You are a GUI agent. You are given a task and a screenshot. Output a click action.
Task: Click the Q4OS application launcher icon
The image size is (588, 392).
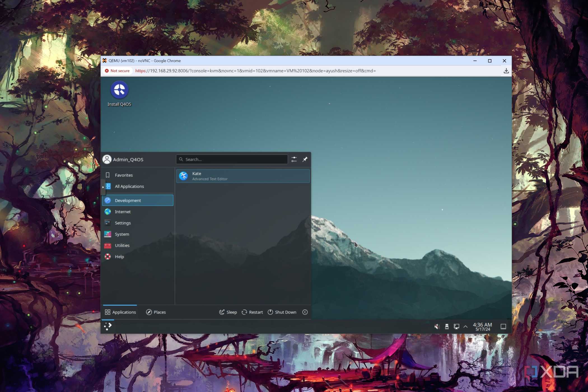tap(108, 326)
